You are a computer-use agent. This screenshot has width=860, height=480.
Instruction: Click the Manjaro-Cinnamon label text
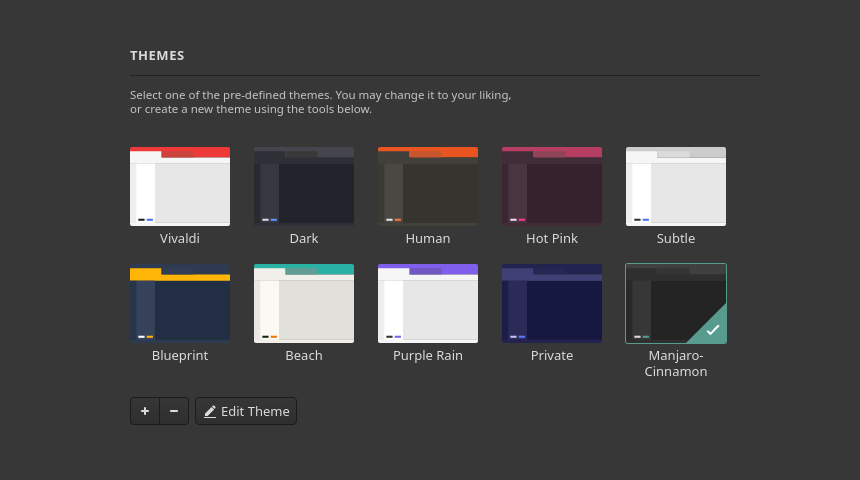[676, 363]
